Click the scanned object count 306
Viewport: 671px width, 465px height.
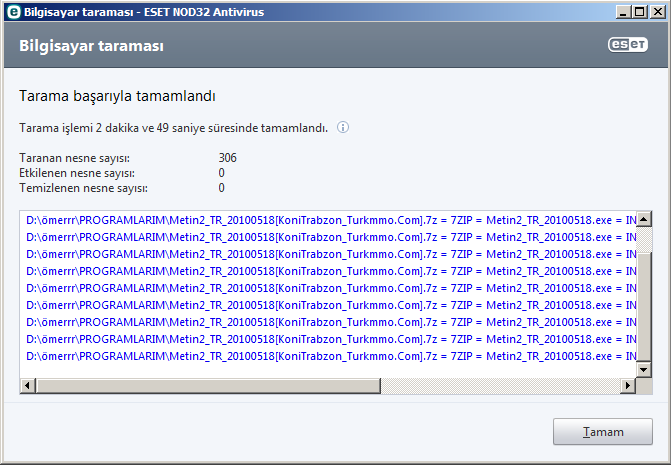(x=227, y=158)
